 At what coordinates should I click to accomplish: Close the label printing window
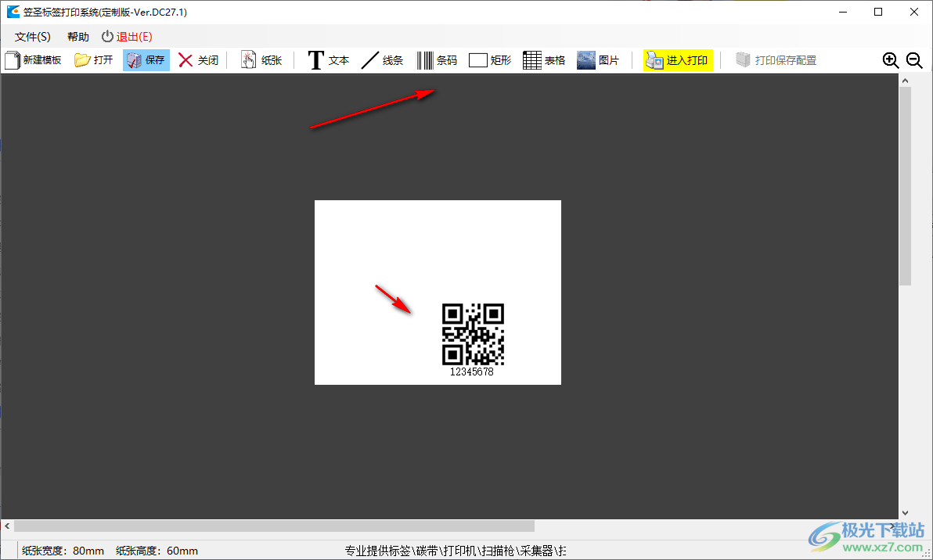coord(914,12)
